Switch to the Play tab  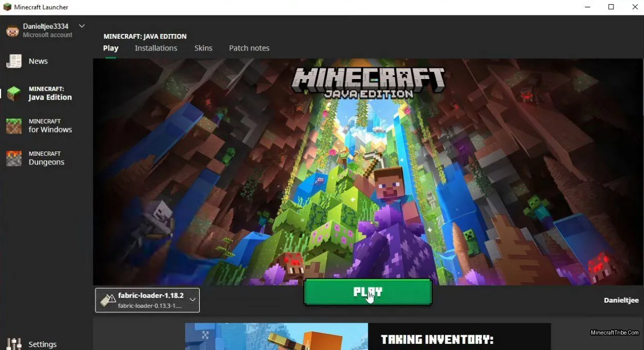tap(110, 48)
